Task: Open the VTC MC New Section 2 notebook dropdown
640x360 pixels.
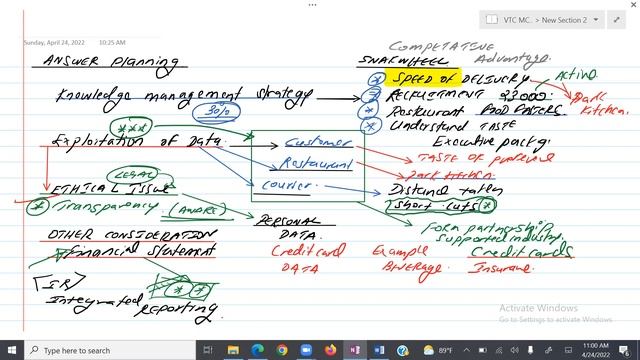Action: point(542,20)
